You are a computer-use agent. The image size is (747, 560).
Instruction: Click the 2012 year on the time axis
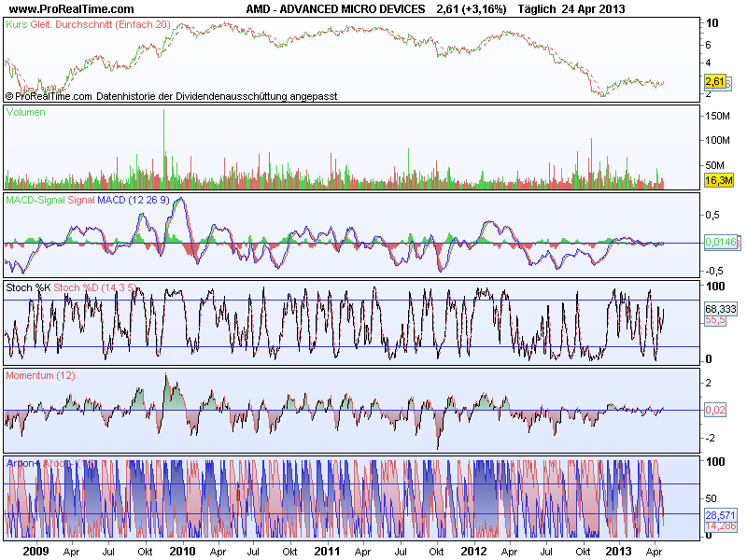click(473, 552)
